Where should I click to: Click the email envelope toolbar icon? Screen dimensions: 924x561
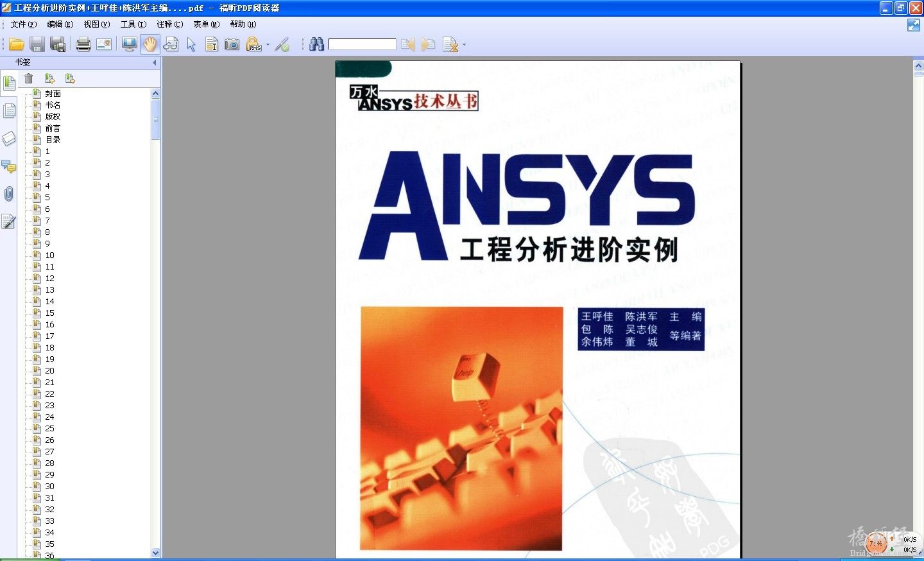(104, 44)
